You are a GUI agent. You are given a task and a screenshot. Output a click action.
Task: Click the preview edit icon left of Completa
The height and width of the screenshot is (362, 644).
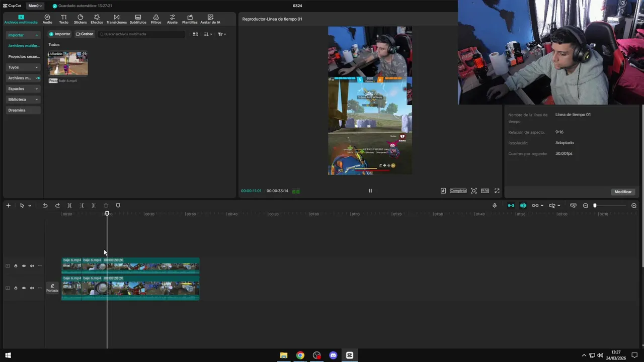tap(443, 191)
